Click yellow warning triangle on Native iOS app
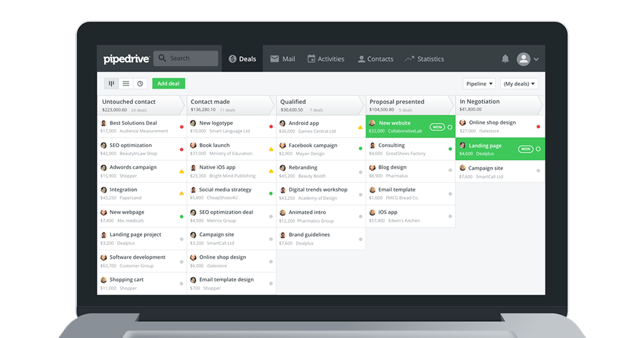Image resolution: width=644 pixels, height=338 pixels. pos(271,171)
